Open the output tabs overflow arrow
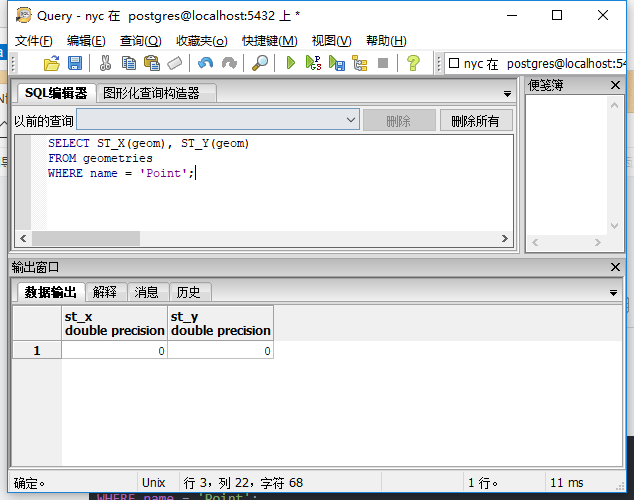 [613, 293]
